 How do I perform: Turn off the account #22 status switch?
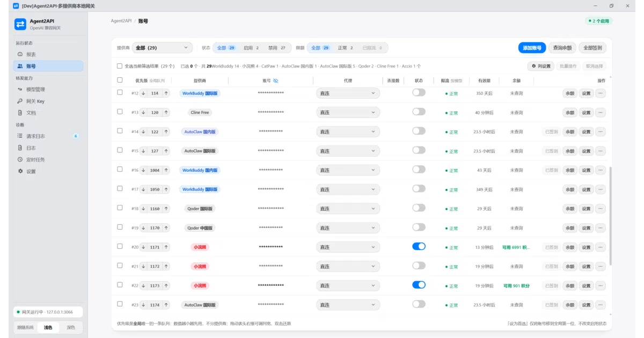coord(419,285)
